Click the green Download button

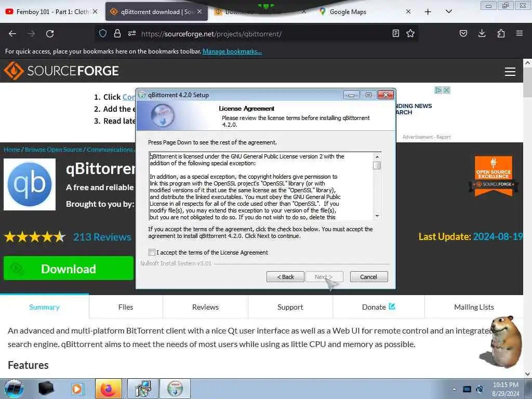pyautogui.click(x=69, y=269)
